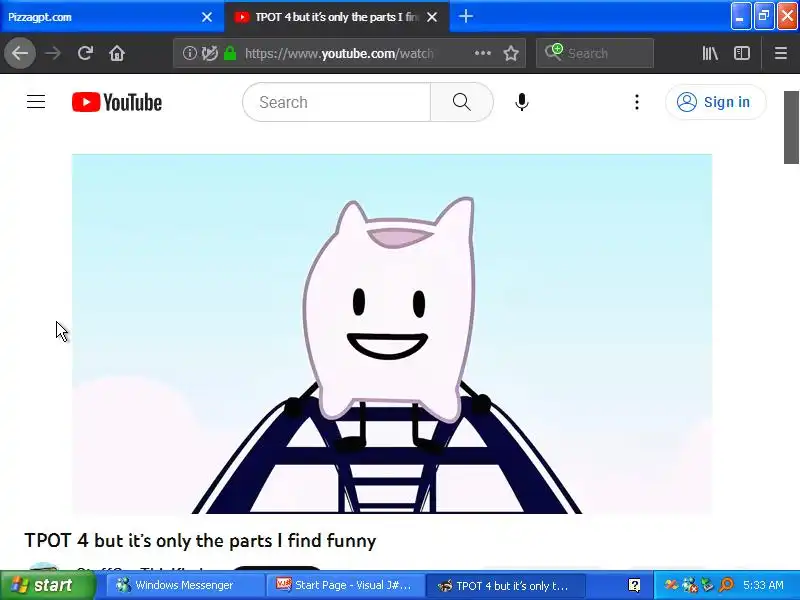Image resolution: width=800 pixels, height=600 pixels.
Task: Click the page vertical scrollbar thumb
Action: (x=791, y=128)
